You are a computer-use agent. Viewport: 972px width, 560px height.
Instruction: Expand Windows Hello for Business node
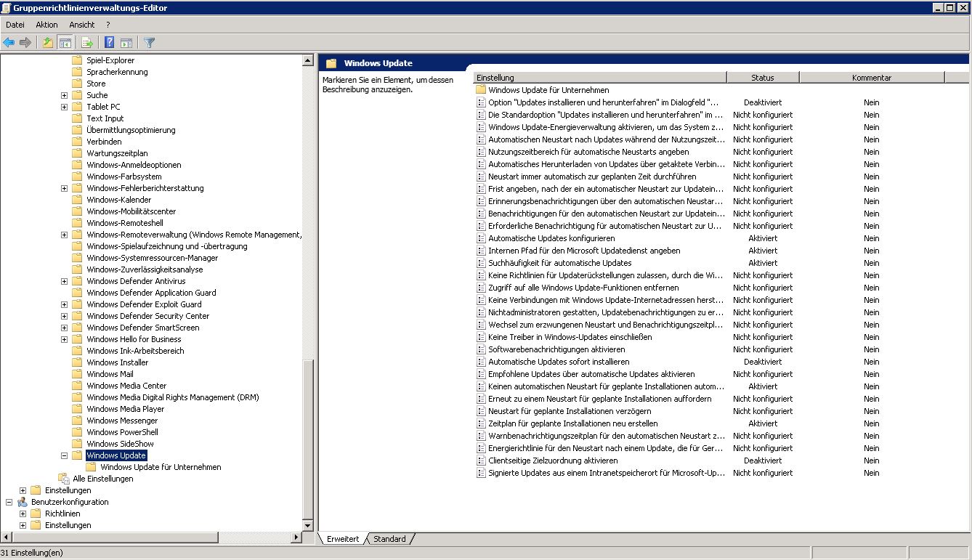point(64,339)
